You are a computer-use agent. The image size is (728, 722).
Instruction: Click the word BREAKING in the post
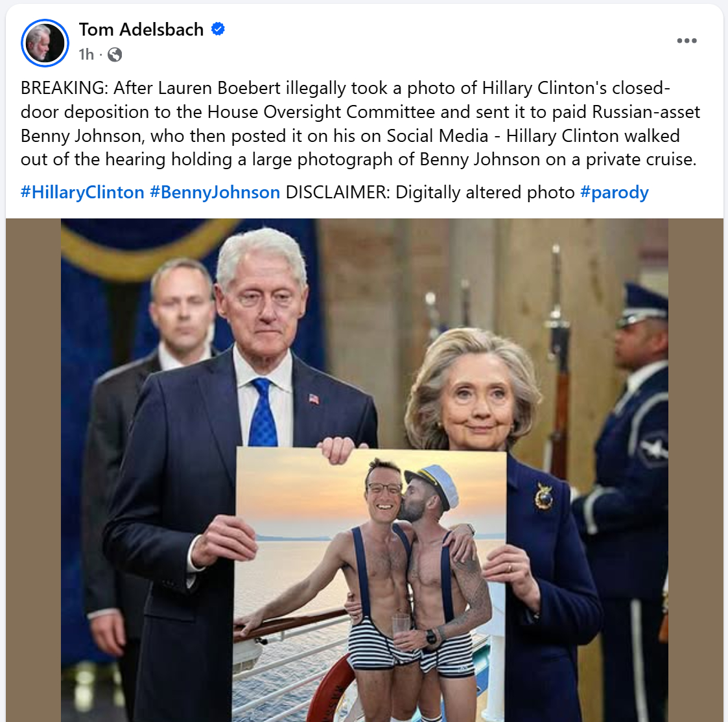(64, 87)
